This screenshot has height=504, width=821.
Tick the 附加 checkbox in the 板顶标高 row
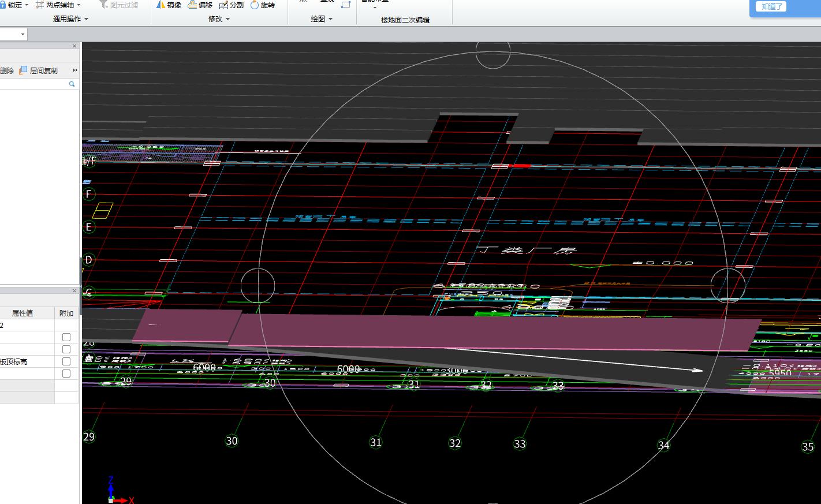point(66,361)
